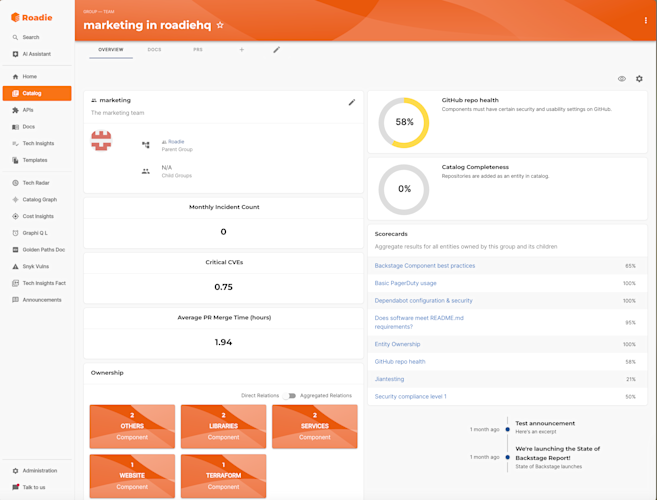Click the 'Aggregated Relations' label
The height and width of the screenshot is (500, 657).
coord(326,396)
